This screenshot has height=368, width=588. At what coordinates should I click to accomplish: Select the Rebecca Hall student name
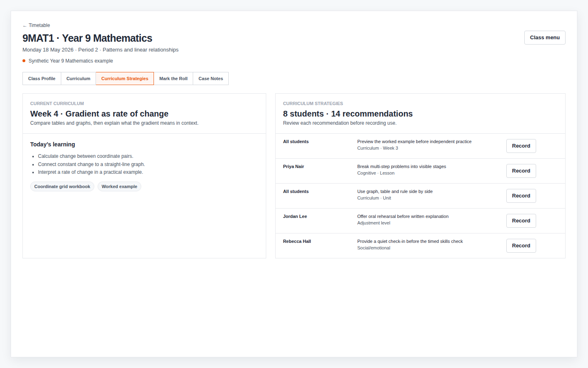[297, 241]
